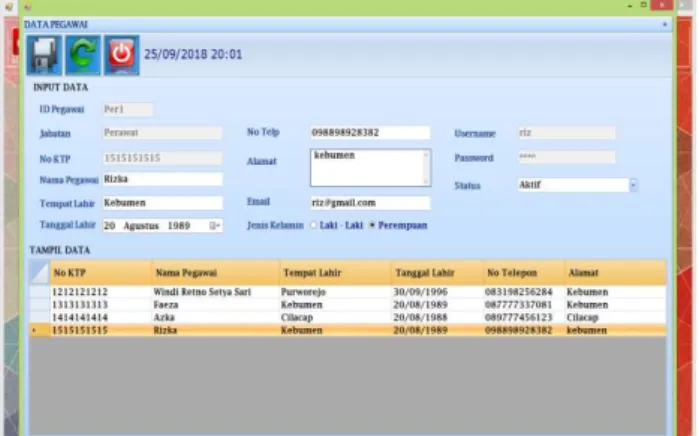Viewport: 699px width, 436px height.
Task: Click the year 1989 in date picker
Action: coord(179,226)
